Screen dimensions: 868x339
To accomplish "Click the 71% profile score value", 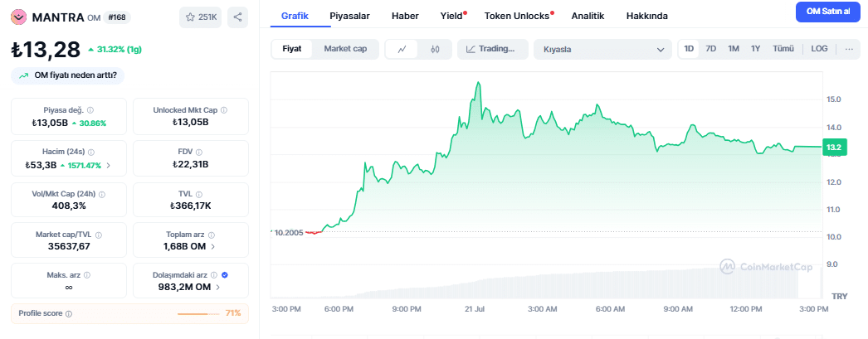I will pos(233,313).
